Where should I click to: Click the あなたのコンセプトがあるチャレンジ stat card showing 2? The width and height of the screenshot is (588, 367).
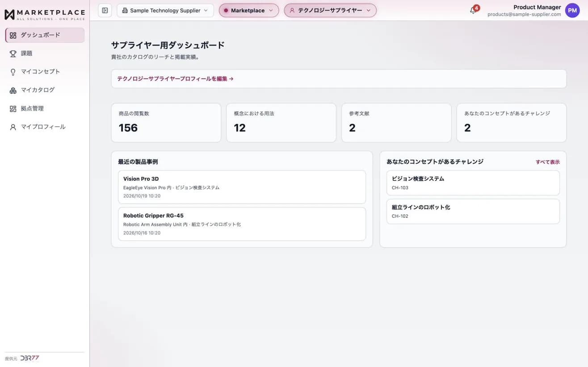(512, 123)
